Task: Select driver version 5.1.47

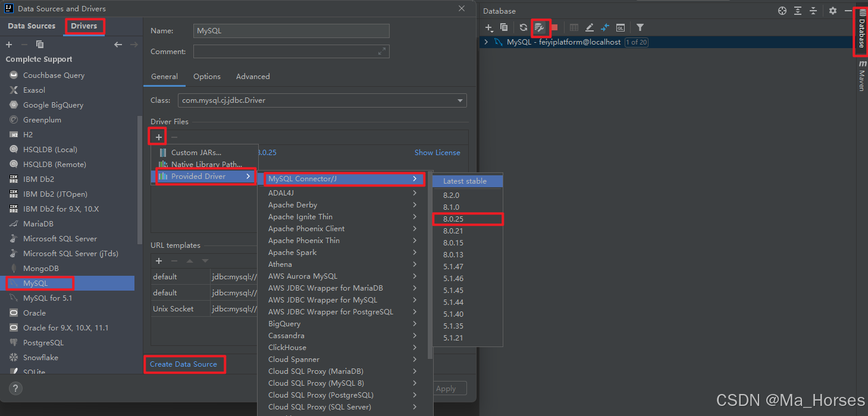Action: coord(468,266)
